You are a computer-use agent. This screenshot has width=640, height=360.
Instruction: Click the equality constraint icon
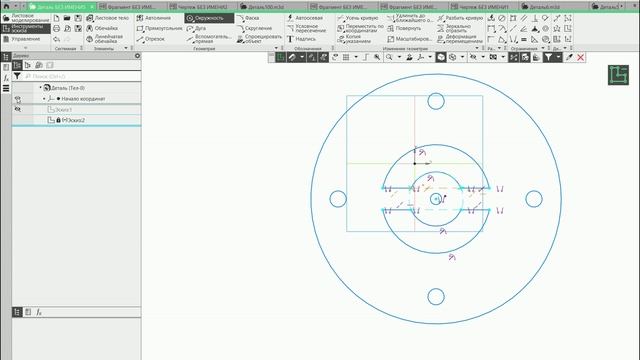(x=524, y=40)
